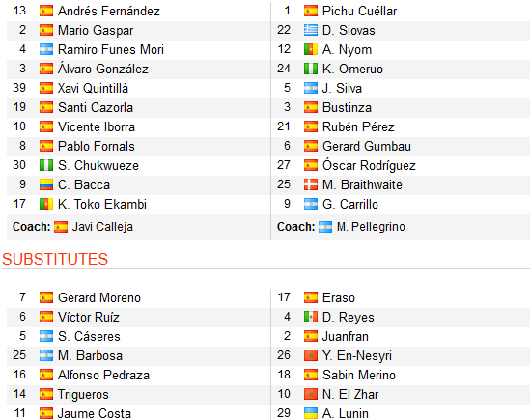The width and height of the screenshot is (531, 420).
Task: Select G. Carrillo in lineup
Action: (350, 204)
